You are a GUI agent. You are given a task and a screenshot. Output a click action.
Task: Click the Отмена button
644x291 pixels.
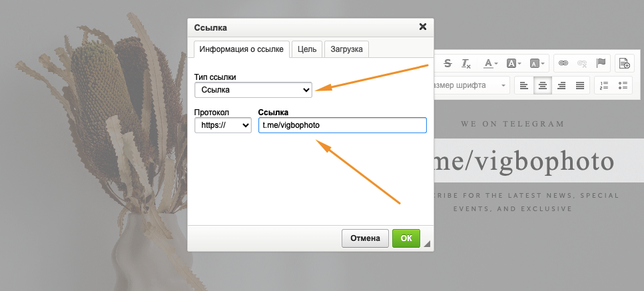(x=365, y=238)
